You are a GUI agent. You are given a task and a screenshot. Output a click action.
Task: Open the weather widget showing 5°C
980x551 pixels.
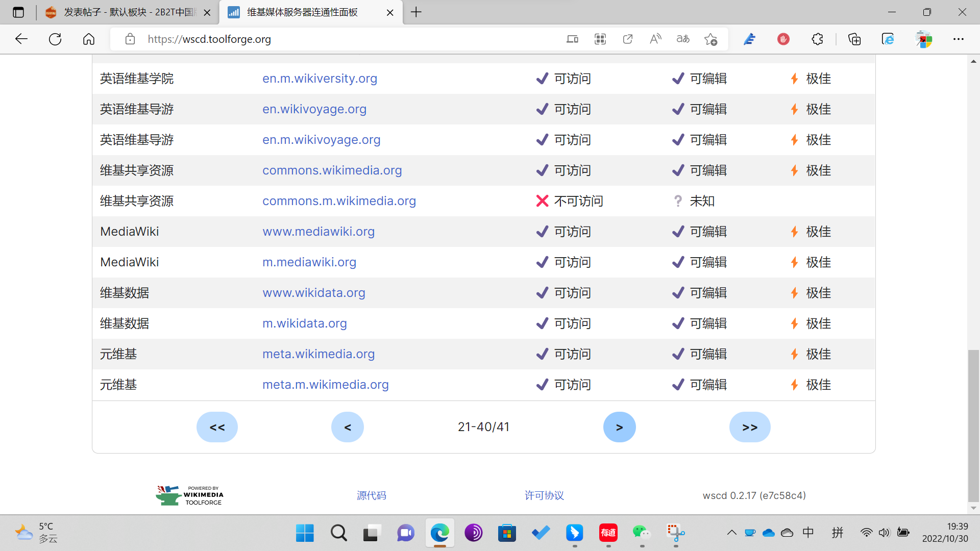coord(36,533)
